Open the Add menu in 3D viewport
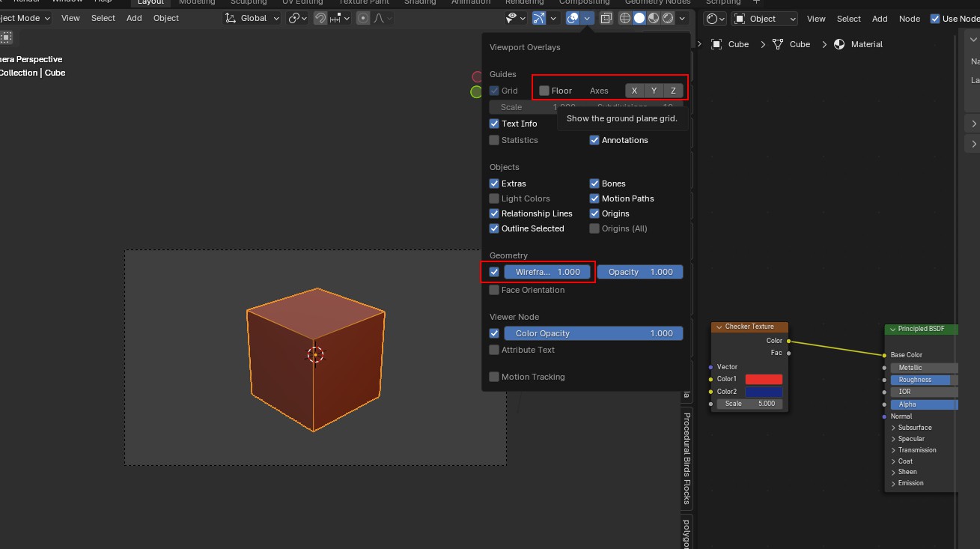The height and width of the screenshot is (549, 980). pyautogui.click(x=134, y=18)
